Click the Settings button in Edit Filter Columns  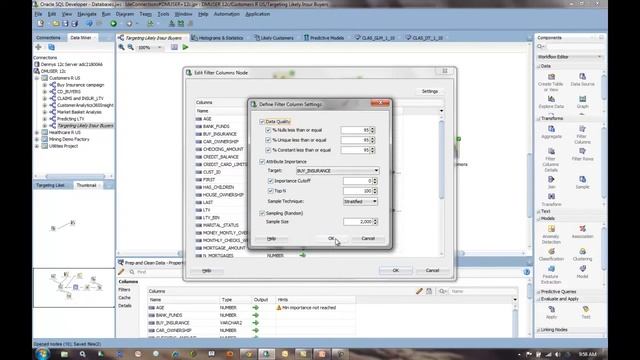coord(430,91)
